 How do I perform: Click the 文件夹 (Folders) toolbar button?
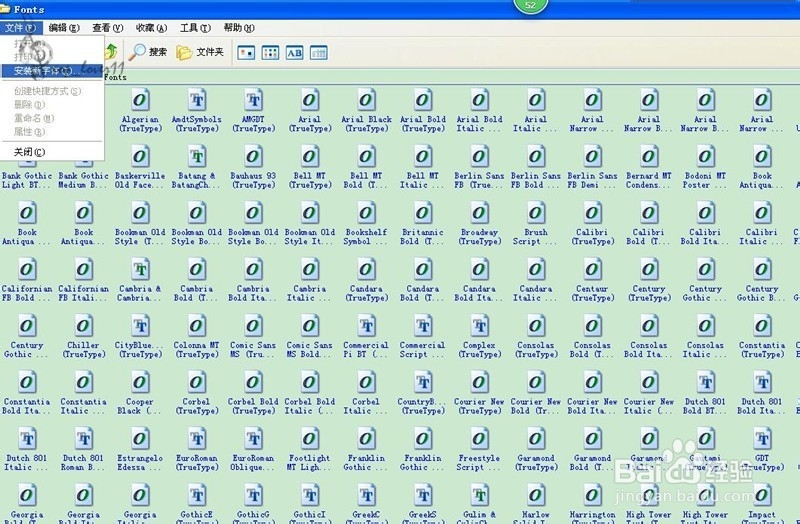click(x=200, y=52)
